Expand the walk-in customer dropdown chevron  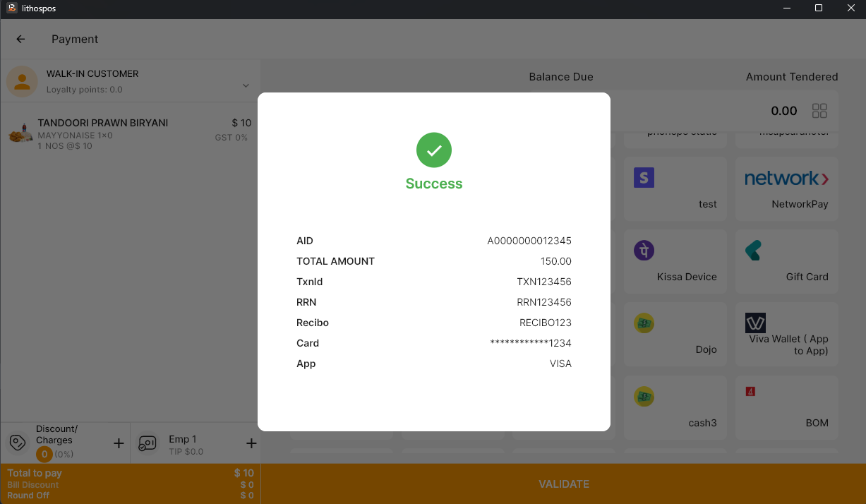click(x=246, y=85)
